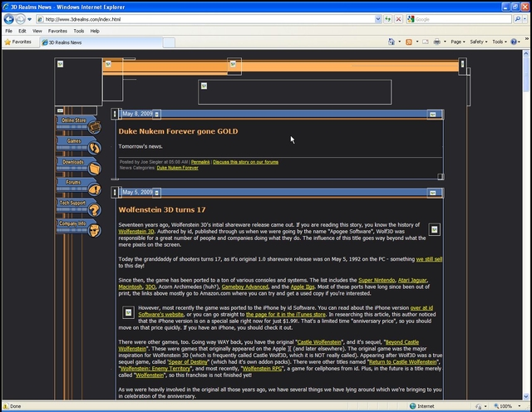Expand the address bar history dropdown

click(x=378, y=19)
